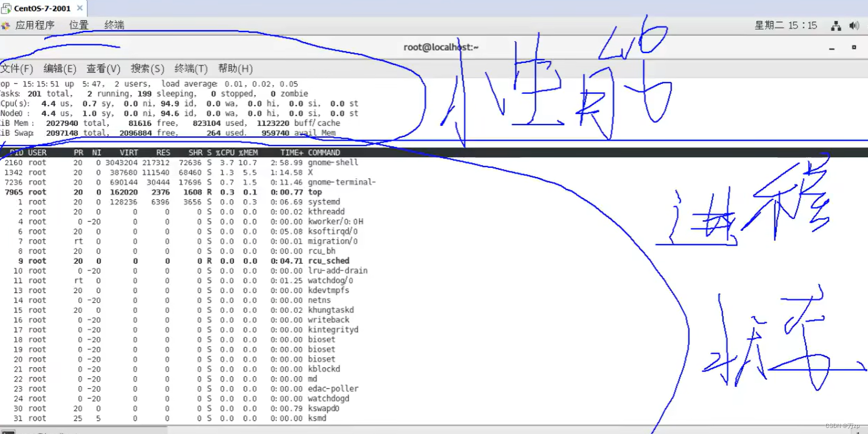Viewport: 868px width, 434px height.
Task: Click the clock showing 星期二 15:15
Action: click(x=786, y=25)
